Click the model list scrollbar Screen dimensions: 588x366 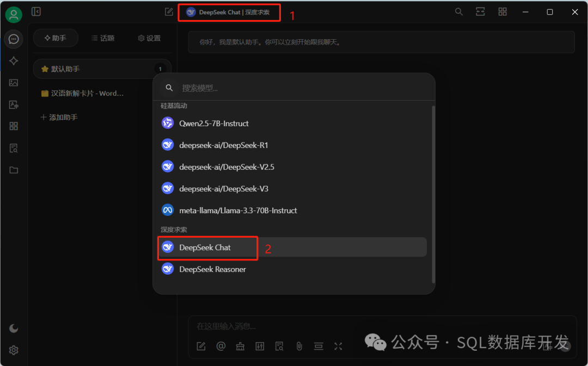[x=433, y=195]
